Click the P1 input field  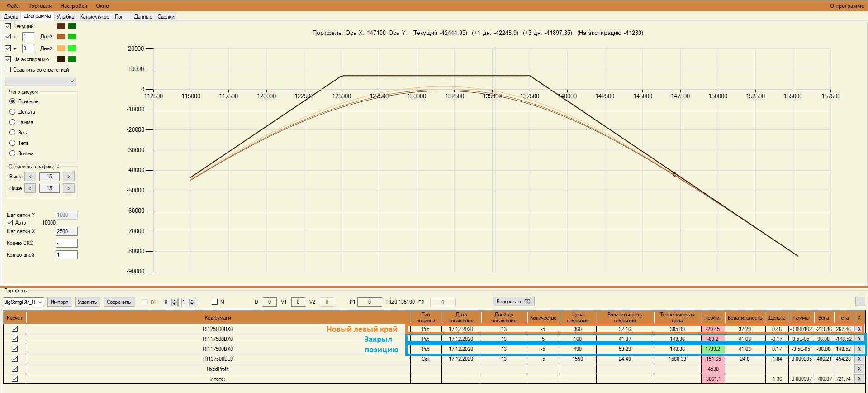coord(369,302)
